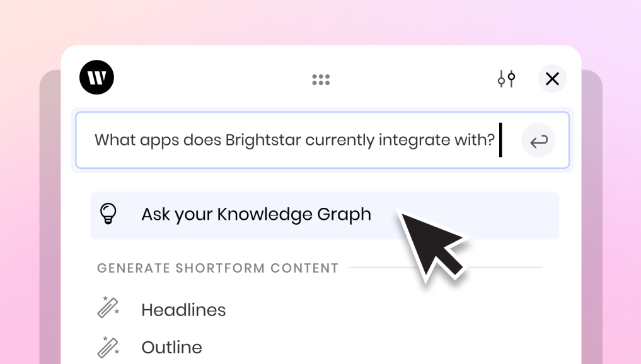Choose the Headlines option label
Screen dimensions: 641x364
(x=183, y=310)
